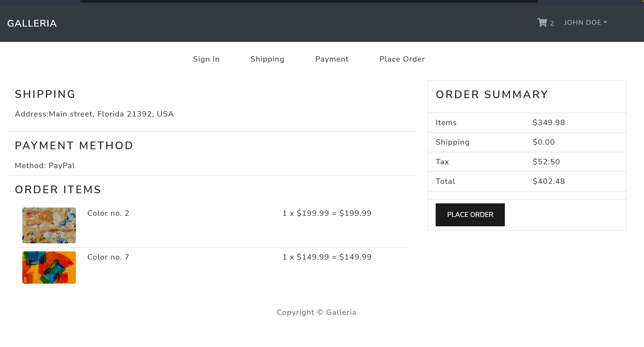Screen dimensions: 644x347
Task: Select the Shipping checkout step
Action: [x=267, y=59]
